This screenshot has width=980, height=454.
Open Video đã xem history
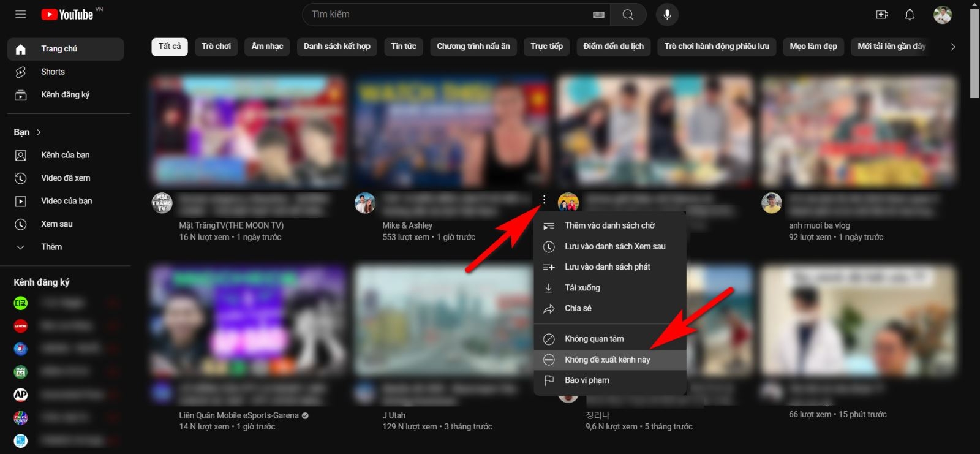(x=66, y=178)
